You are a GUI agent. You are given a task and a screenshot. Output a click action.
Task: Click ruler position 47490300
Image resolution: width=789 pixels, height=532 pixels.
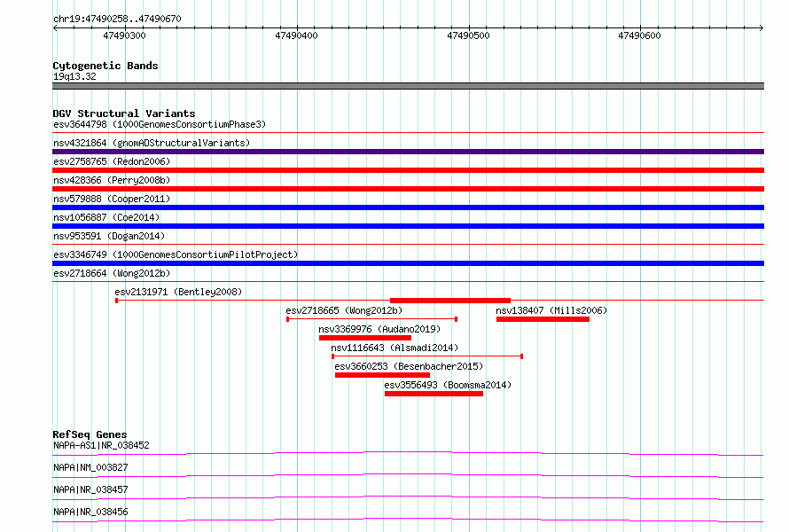coord(124,35)
